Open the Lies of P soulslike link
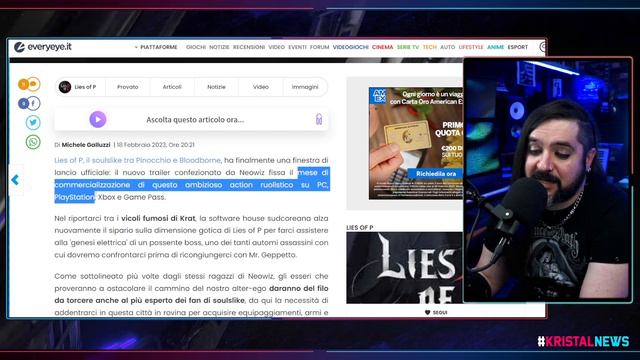The width and height of the screenshot is (640, 360). 137,160
